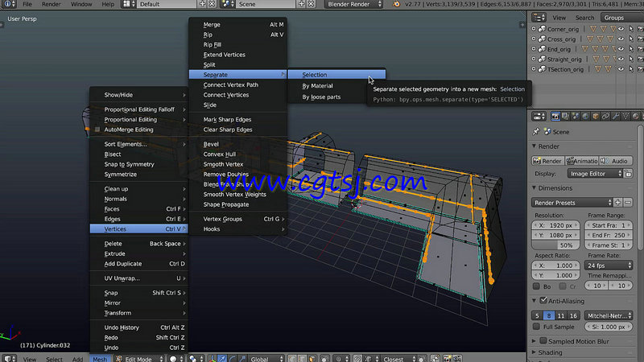Viewport: 644px width, 362px height.
Task: Open the Modifiers wrench tab icon
Action: coord(616,117)
